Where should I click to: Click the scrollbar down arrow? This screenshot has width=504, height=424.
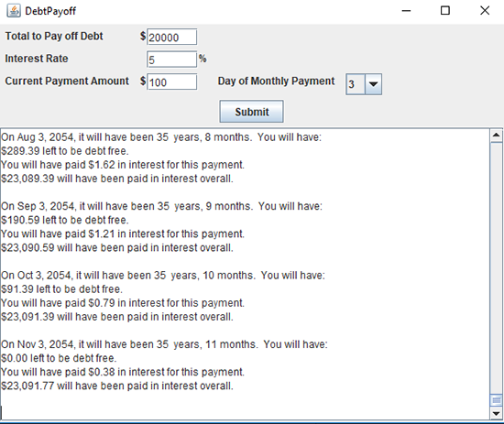click(497, 413)
